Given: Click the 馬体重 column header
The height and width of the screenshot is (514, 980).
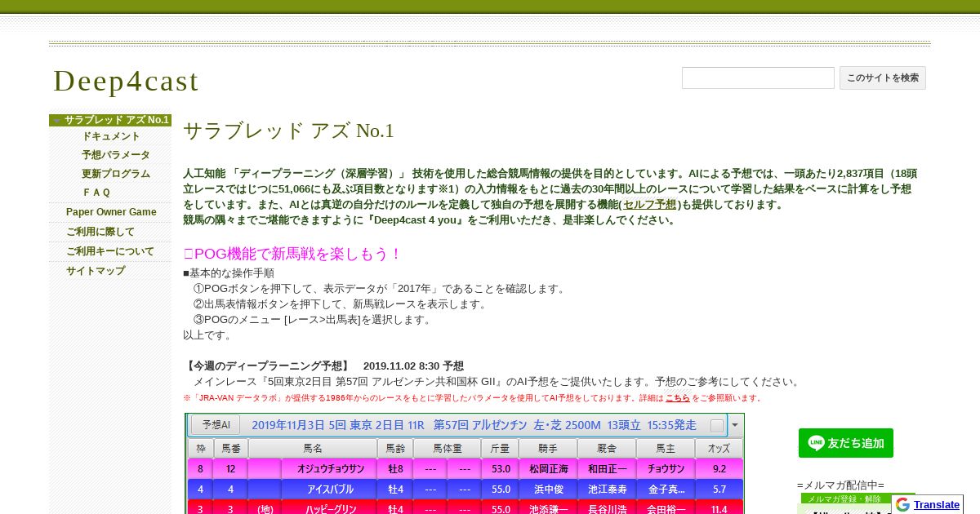Looking at the screenshot, I should (448, 448).
